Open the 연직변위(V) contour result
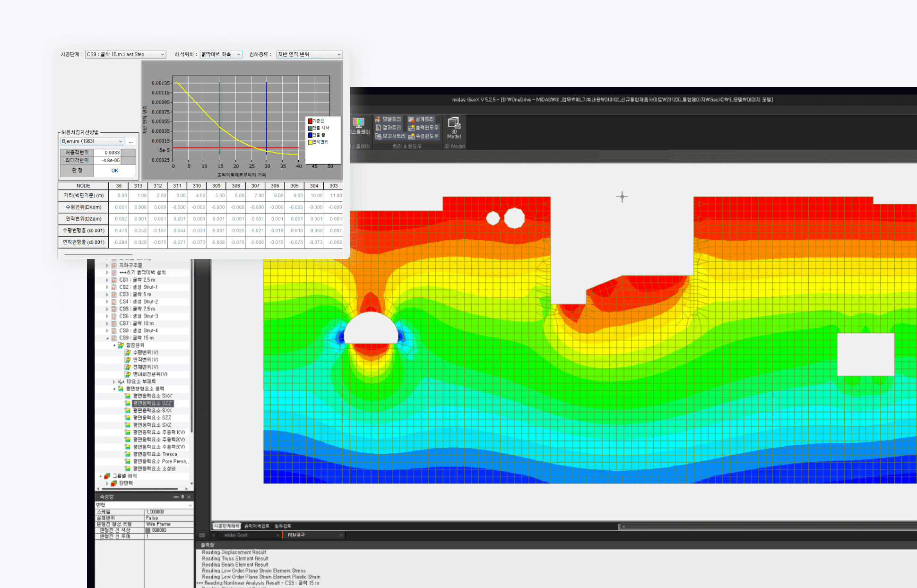 tap(145, 360)
